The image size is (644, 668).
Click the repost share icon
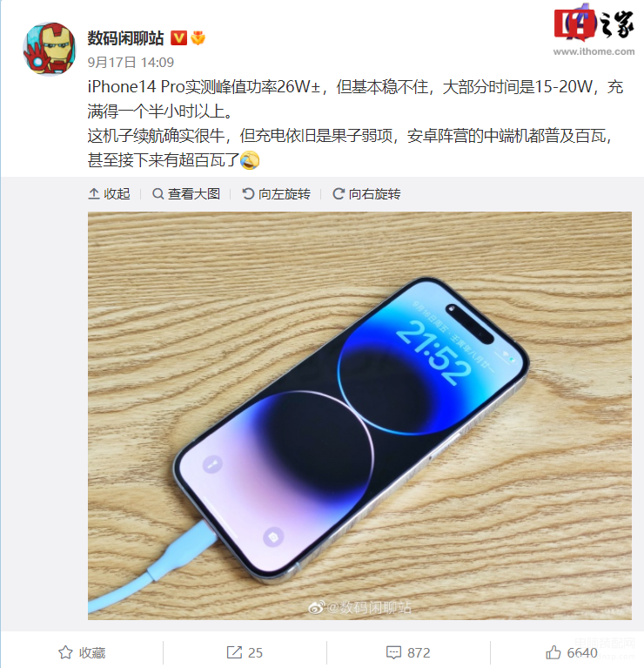[x=234, y=652]
